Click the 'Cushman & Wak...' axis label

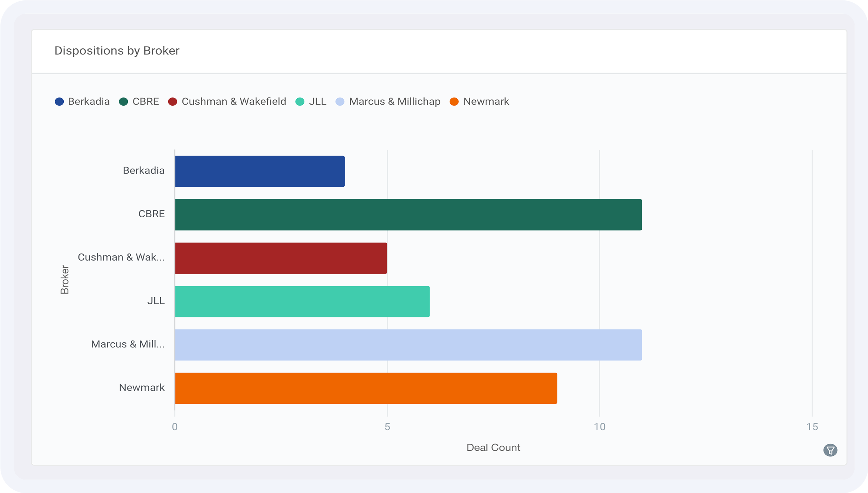pyautogui.click(x=121, y=257)
